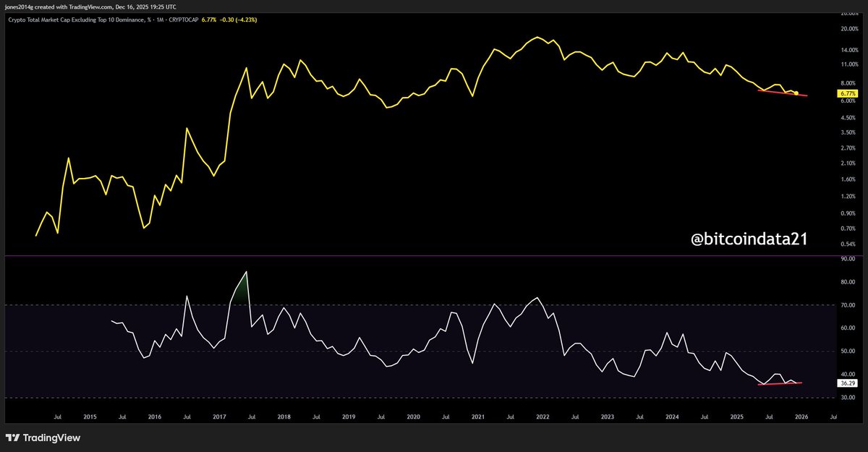This screenshot has height=452, width=868.
Task: Click the 2020 label on time axis
Action: coord(413,417)
